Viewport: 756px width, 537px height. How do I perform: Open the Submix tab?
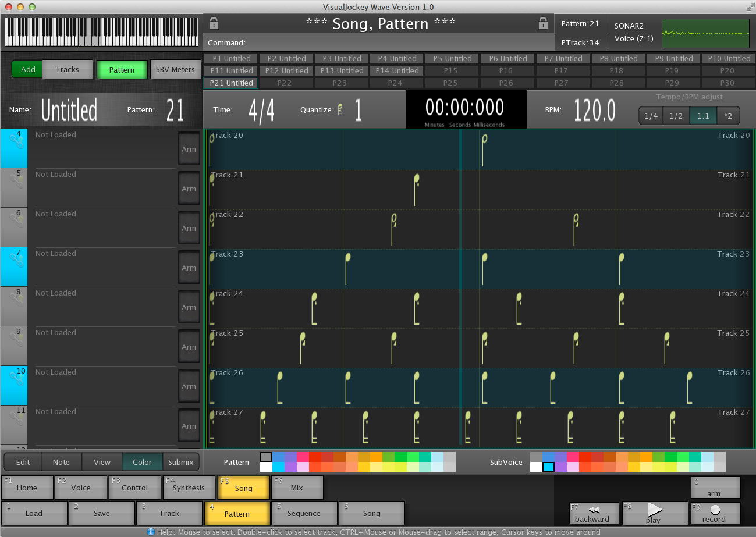[x=181, y=462]
